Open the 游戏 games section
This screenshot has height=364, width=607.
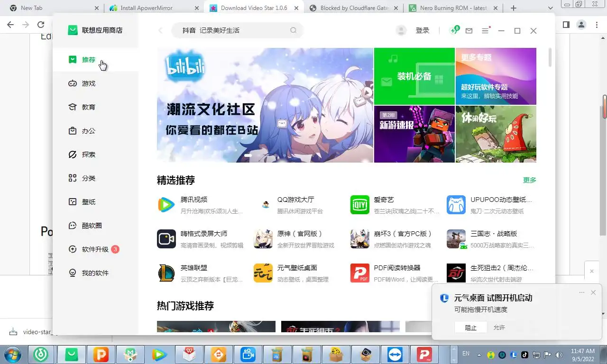click(x=89, y=83)
